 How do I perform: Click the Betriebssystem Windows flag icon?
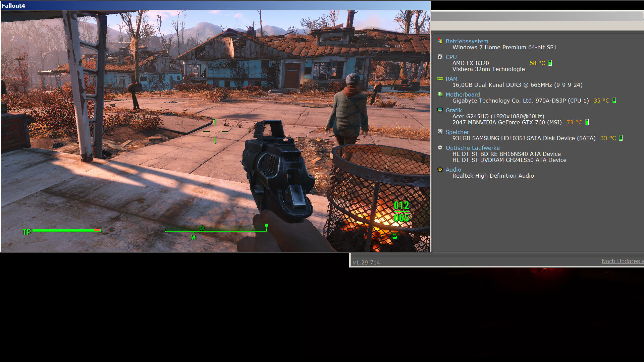(x=440, y=41)
